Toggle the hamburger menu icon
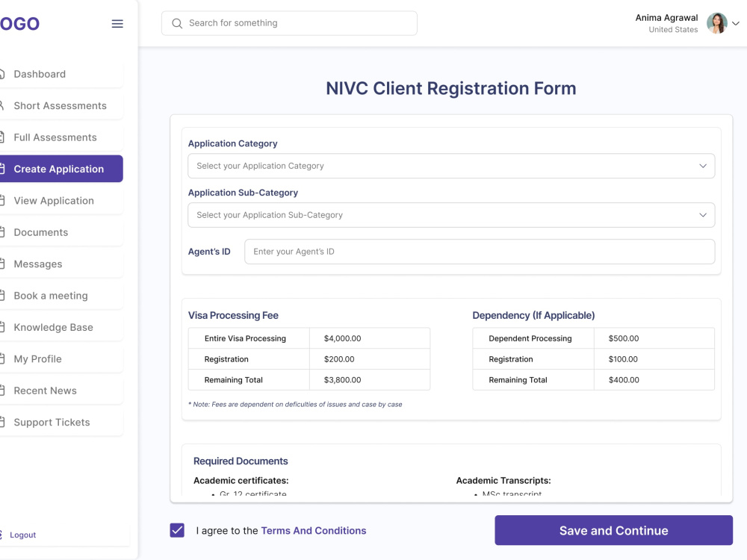 (117, 24)
